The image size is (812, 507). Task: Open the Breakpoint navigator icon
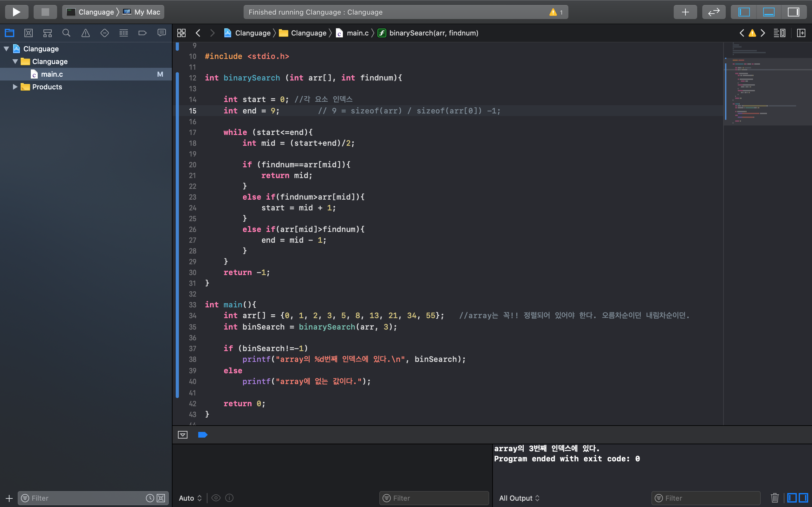click(x=143, y=33)
